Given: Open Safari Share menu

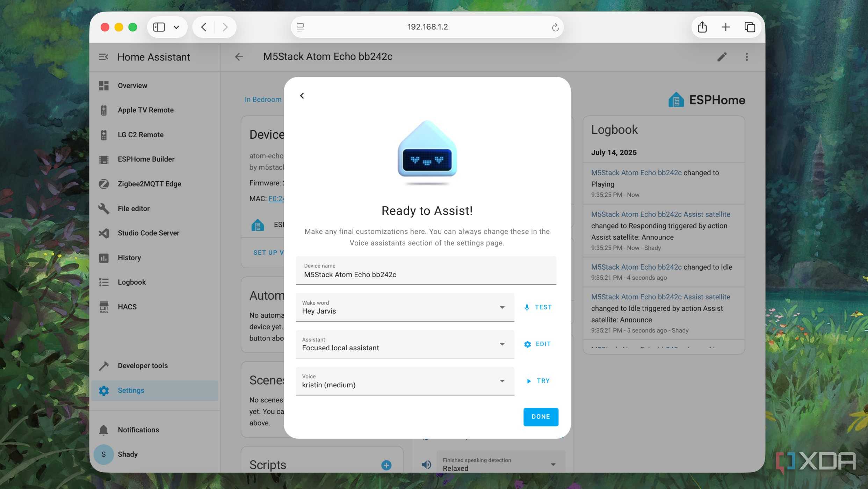Looking at the screenshot, I should click(702, 27).
